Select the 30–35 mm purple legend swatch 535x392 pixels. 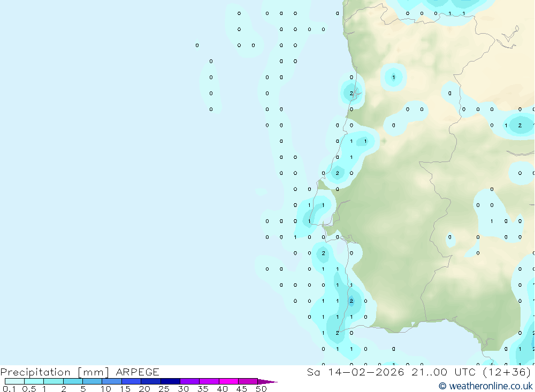(x=190, y=381)
